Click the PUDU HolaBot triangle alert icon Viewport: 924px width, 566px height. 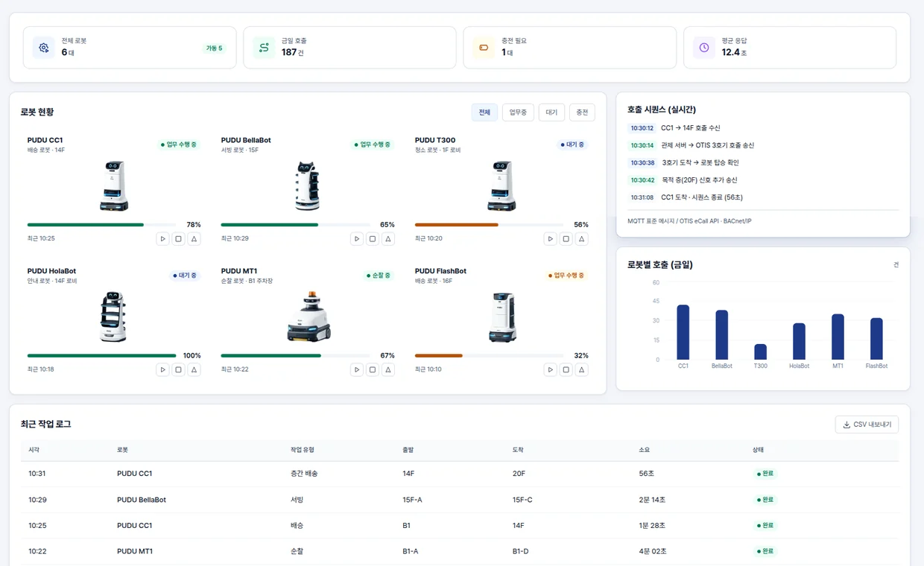pyautogui.click(x=194, y=369)
